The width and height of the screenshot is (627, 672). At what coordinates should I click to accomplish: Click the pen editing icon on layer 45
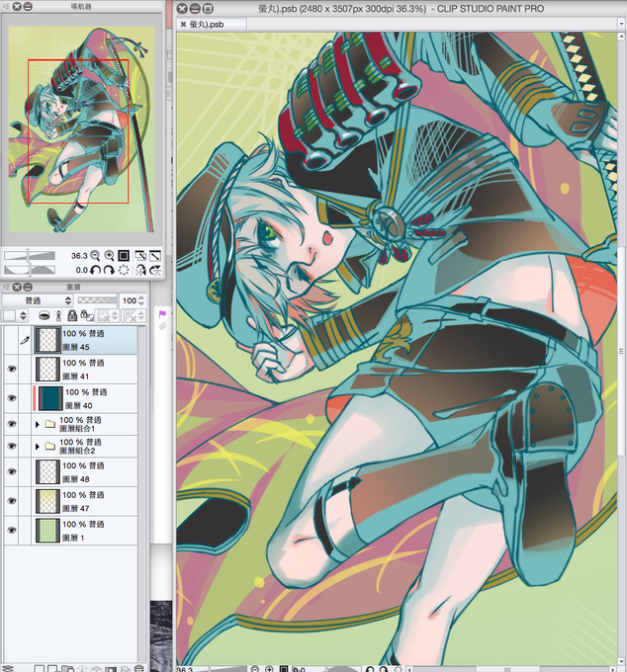[x=25, y=340]
